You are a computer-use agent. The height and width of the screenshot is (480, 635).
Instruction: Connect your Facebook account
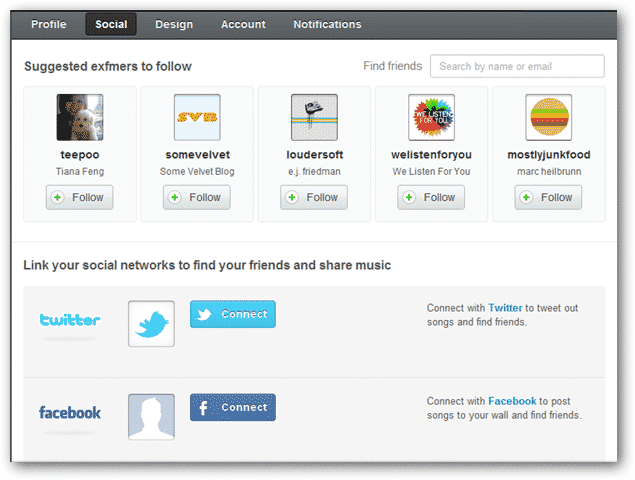(233, 407)
